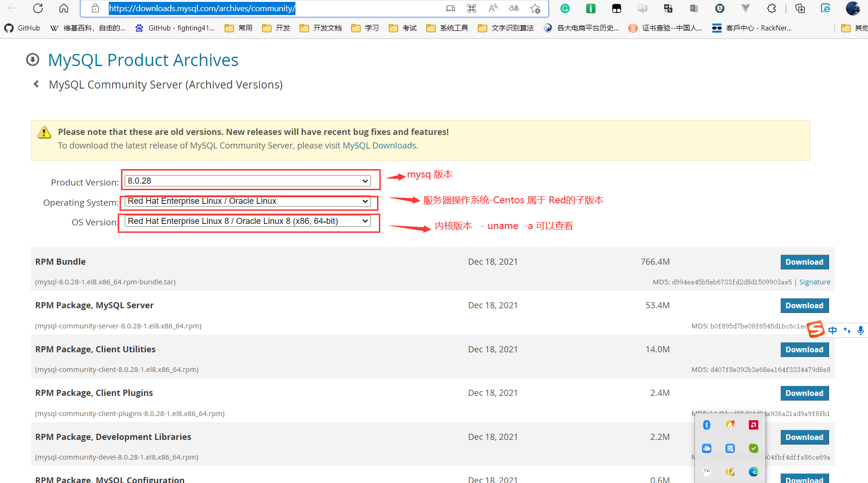Open the 系统工具 bookmarks folder
868x483 pixels.
click(447, 28)
